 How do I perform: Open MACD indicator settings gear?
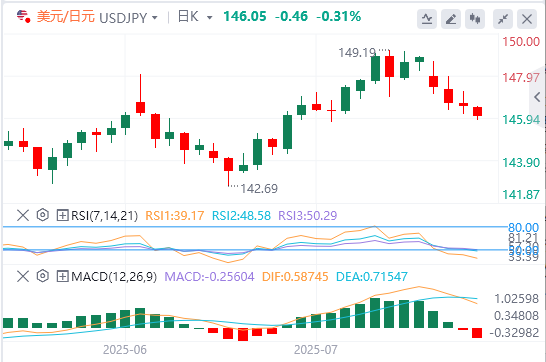[x=42, y=276]
